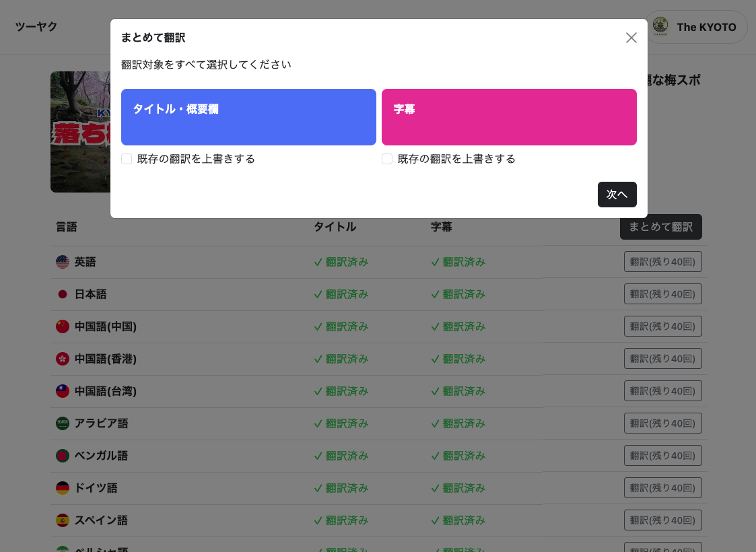The height and width of the screenshot is (552, 756).
Task: Click スペイン語 title 翻訳済み status
Action: click(x=341, y=520)
